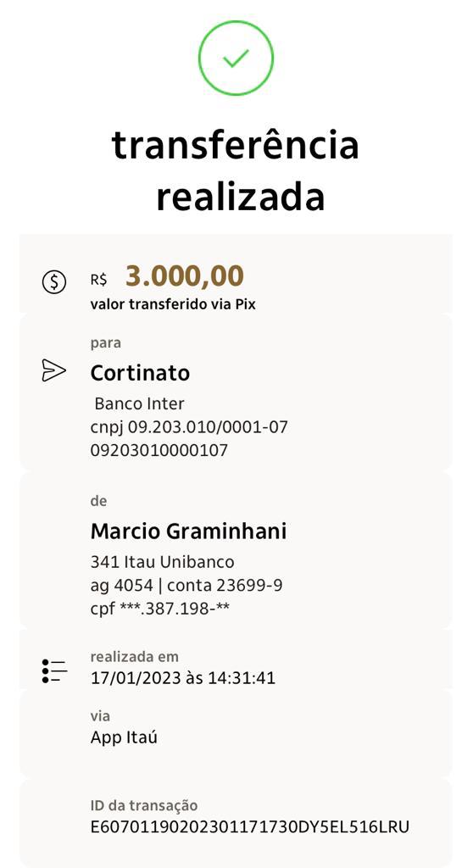Tap the Banco Inter bank label
473x868 pixels.
(x=139, y=403)
